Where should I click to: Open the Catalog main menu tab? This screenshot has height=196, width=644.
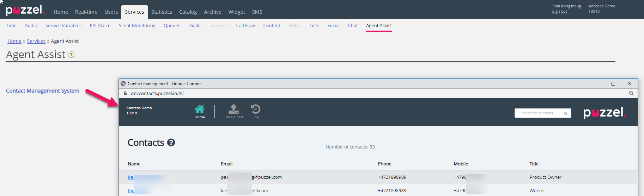[x=188, y=12]
